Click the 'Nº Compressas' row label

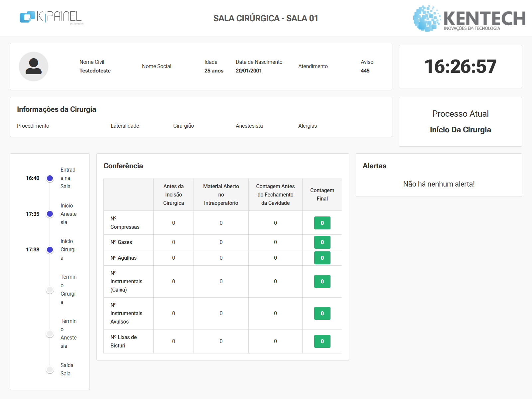(125, 223)
